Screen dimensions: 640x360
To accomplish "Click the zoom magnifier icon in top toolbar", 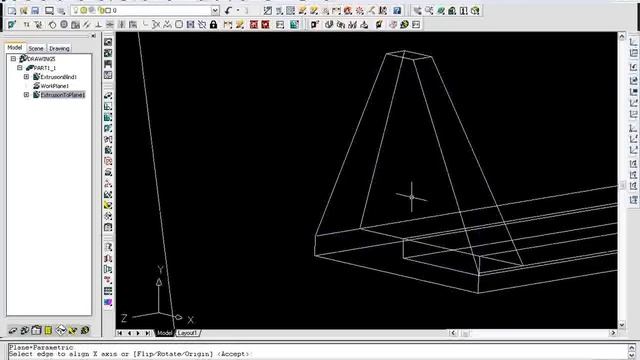I will click(x=429, y=11).
